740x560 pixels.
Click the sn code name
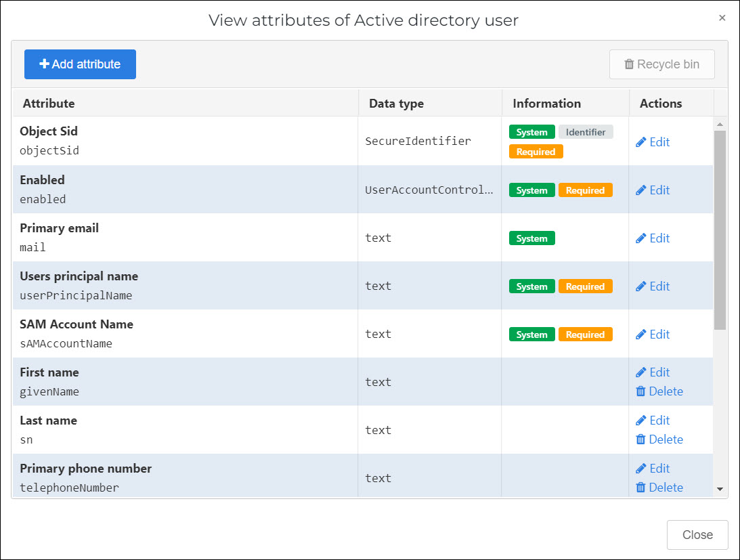tap(26, 440)
